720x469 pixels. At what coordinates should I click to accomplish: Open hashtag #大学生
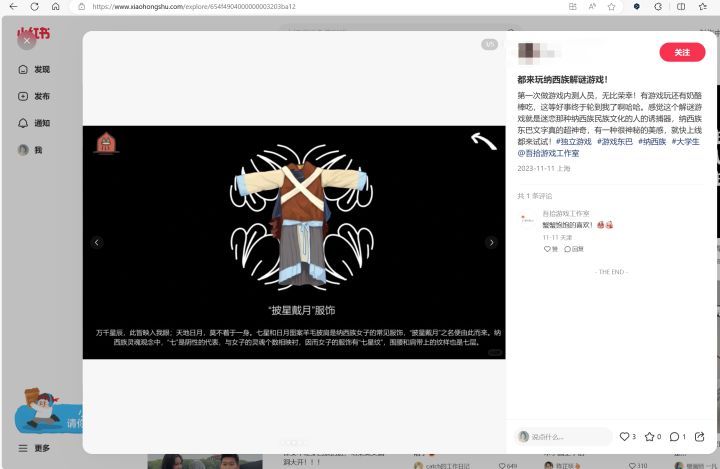click(685, 141)
